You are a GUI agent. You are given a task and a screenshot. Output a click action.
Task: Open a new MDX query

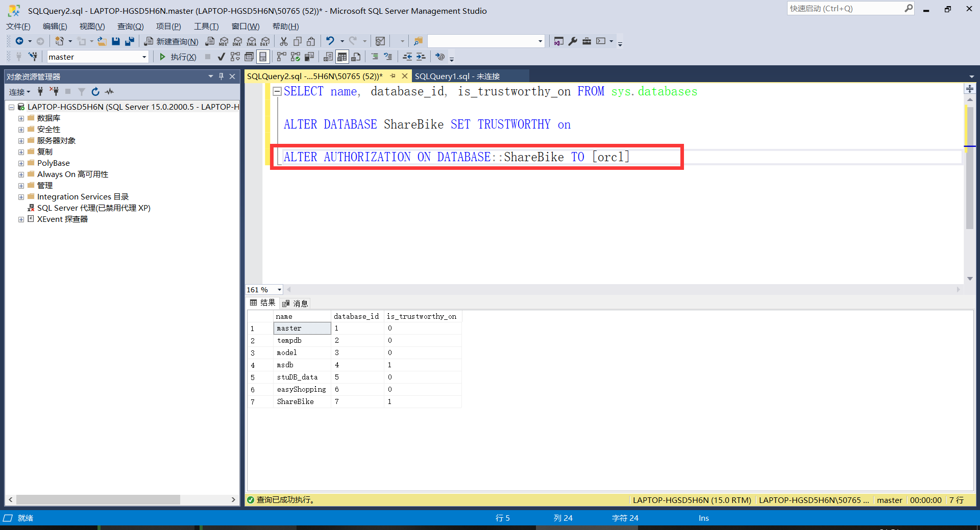[224, 41]
